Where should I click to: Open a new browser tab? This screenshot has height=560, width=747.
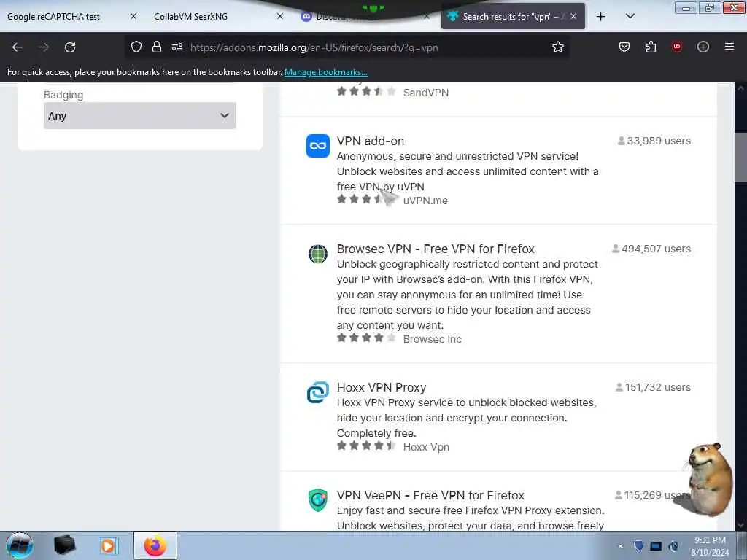(601, 17)
